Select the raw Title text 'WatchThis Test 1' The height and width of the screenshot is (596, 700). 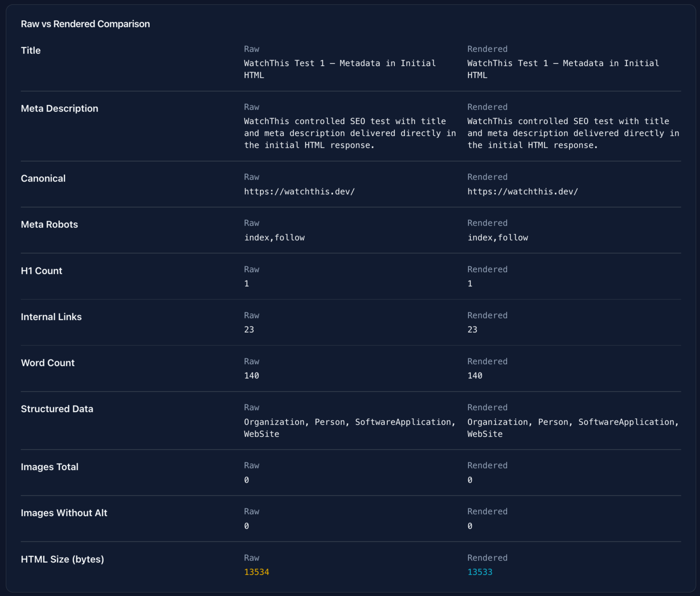click(284, 63)
